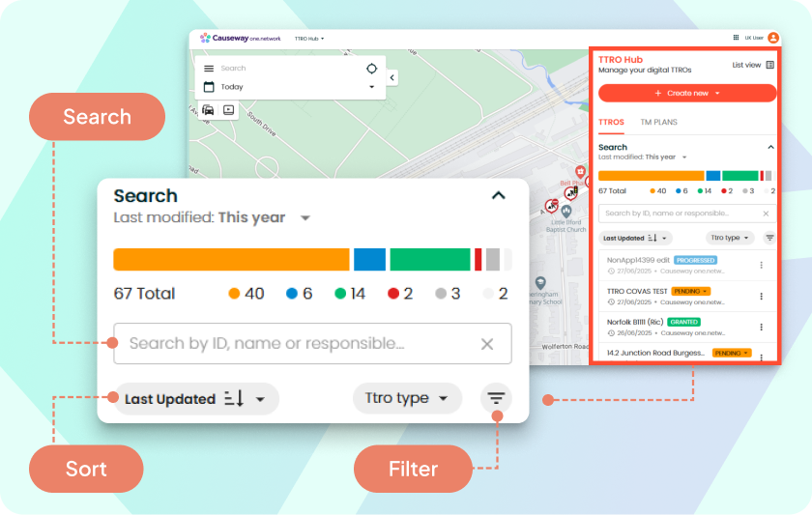Expand the Today date dropdown arrow
The image size is (812, 515).
point(371,87)
